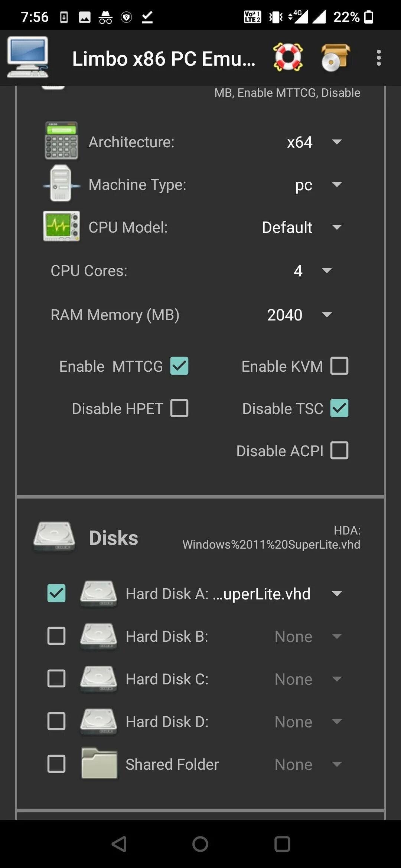
Task: Tap the Limbo computer monitor logo
Action: pos(28,57)
